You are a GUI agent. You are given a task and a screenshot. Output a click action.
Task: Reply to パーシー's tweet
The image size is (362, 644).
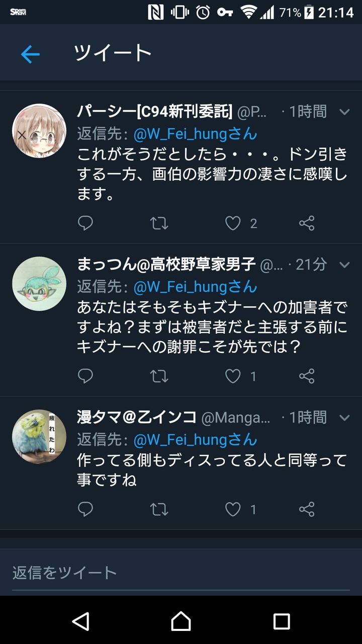tap(85, 223)
